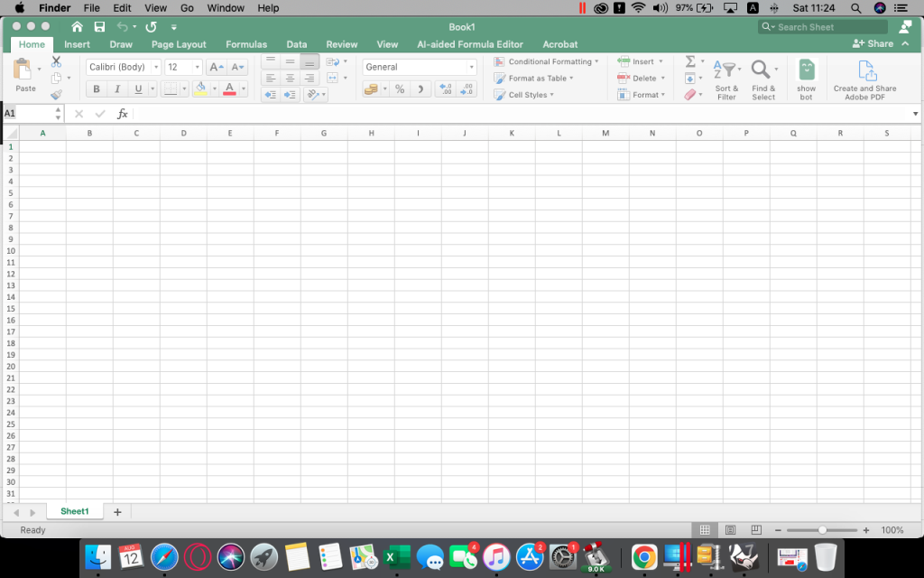Click the Search Sheet field
Image resolution: width=924 pixels, height=578 pixels.
(x=823, y=27)
